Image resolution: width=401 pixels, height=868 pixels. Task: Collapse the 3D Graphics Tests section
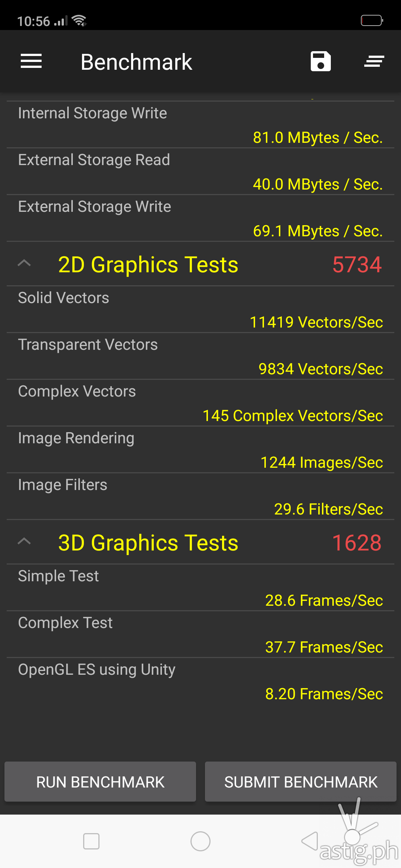point(25,542)
